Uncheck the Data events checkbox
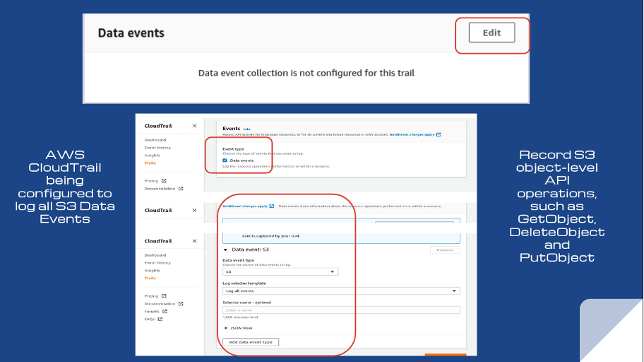 click(x=225, y=160)
